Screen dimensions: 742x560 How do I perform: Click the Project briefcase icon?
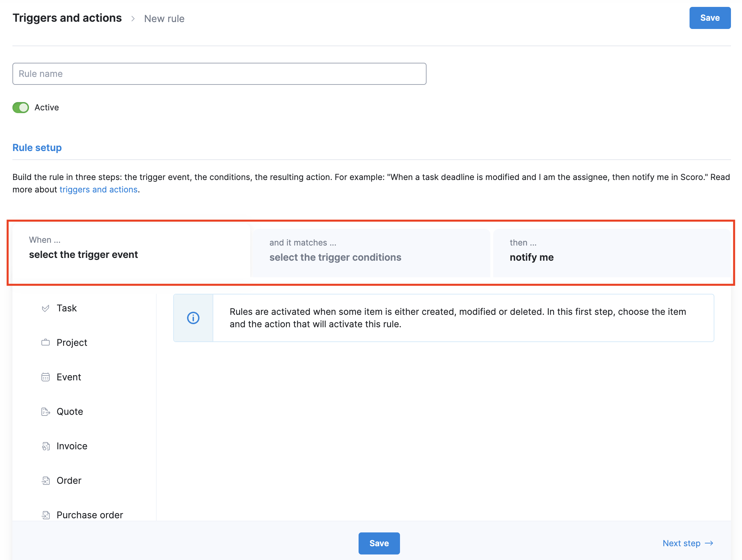46,342
